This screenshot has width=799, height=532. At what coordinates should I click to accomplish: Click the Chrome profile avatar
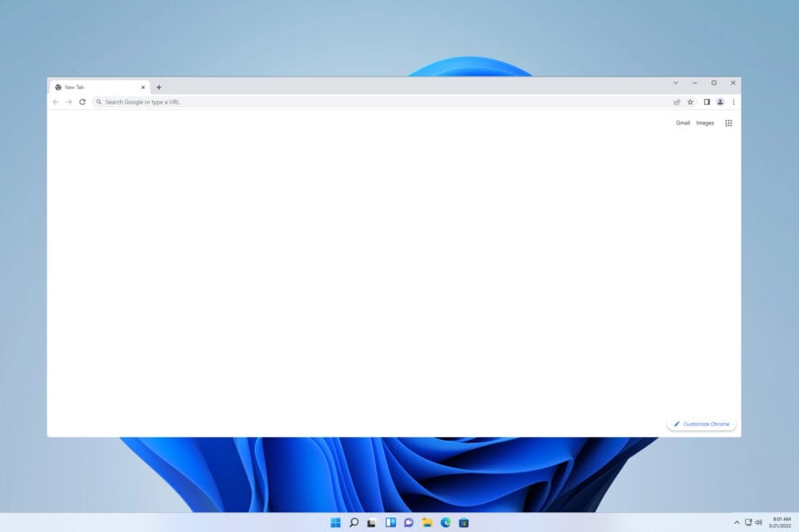(719, 102)
